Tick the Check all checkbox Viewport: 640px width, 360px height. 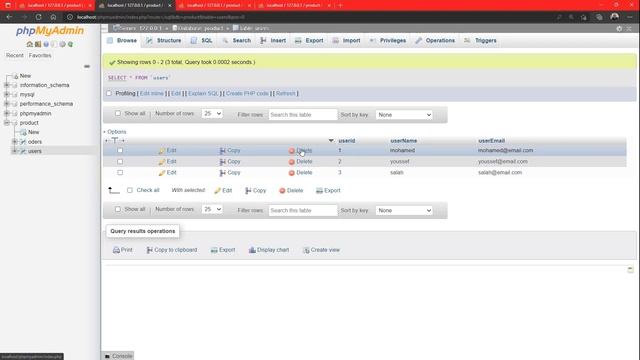click(x=130, y=190)
